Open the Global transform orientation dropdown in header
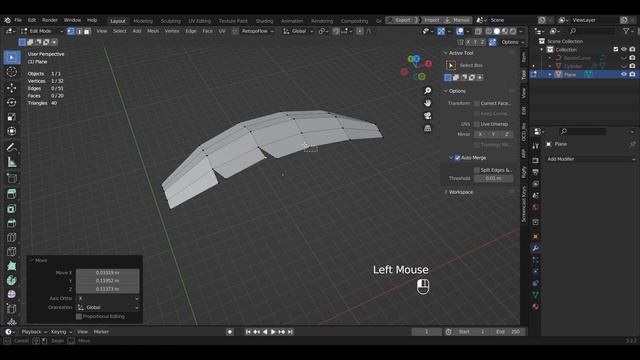This screenshot has height=360, width=640. point(298,31)
